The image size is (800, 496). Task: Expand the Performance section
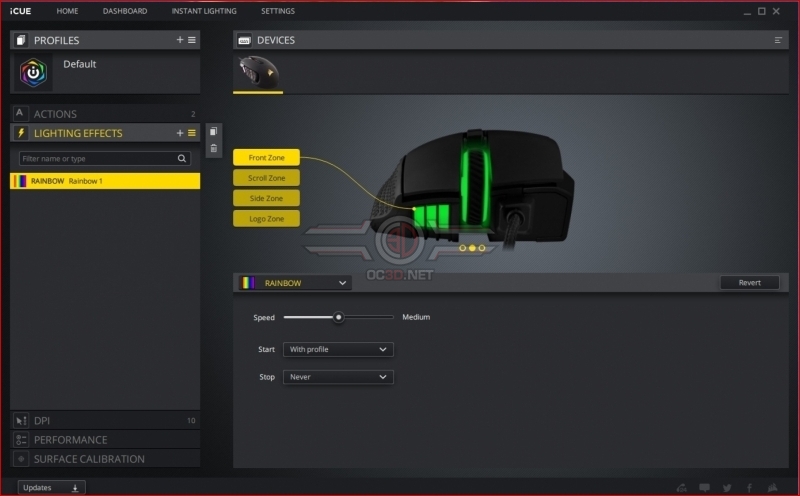point(105,440)
